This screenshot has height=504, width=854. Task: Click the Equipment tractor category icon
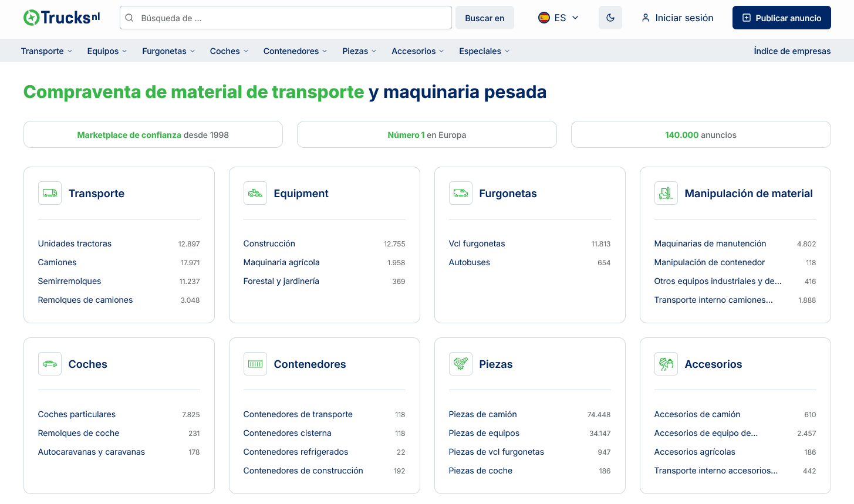(x=255, y=193)
